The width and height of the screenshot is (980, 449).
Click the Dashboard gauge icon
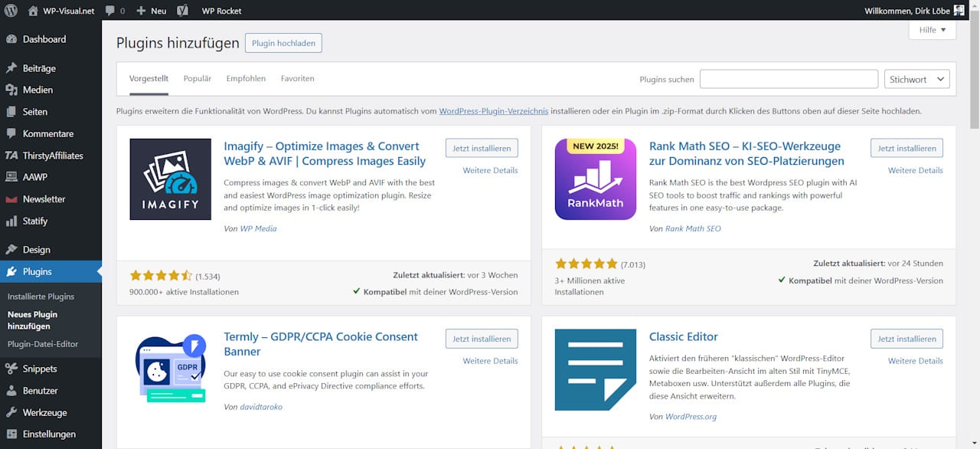tap(11, 39)
